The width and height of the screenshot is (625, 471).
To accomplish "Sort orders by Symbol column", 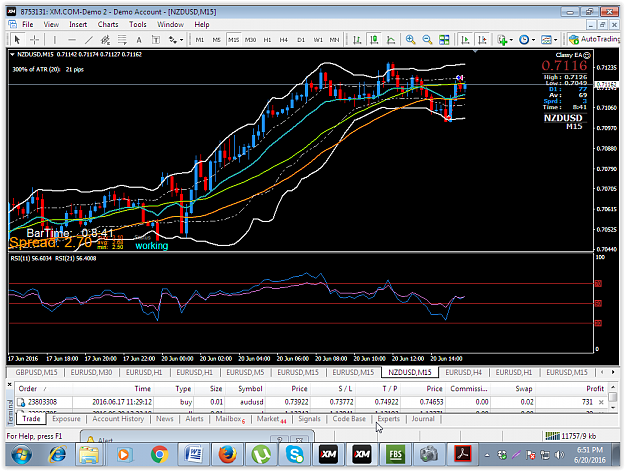I will [250, 389].
